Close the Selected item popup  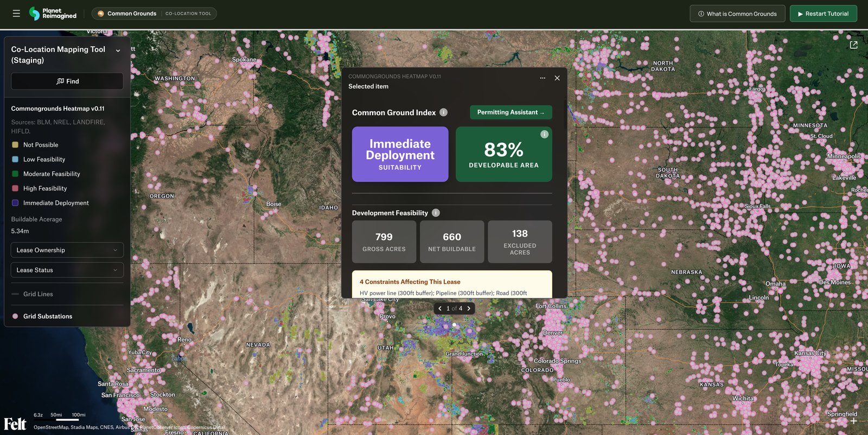click(x=557, y=78)
